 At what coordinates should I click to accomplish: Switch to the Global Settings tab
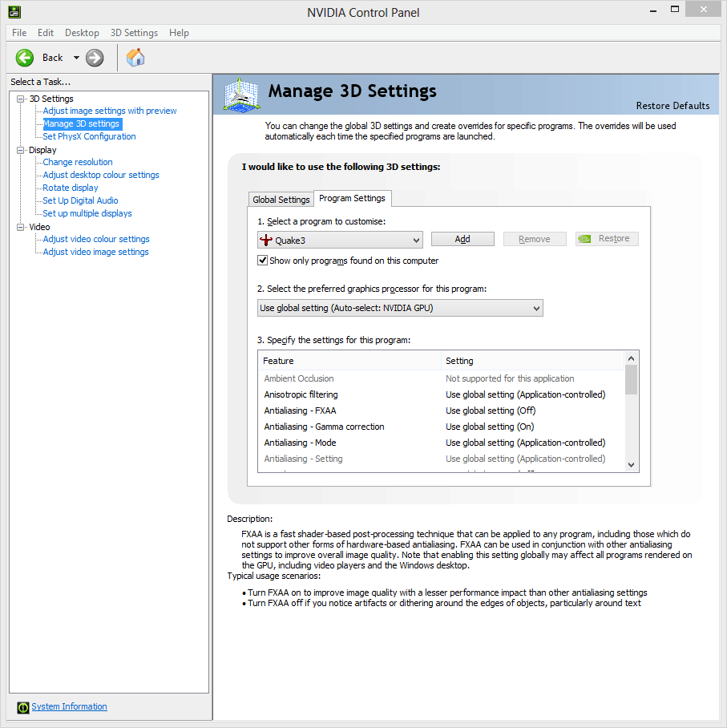[x=281, y=200]
